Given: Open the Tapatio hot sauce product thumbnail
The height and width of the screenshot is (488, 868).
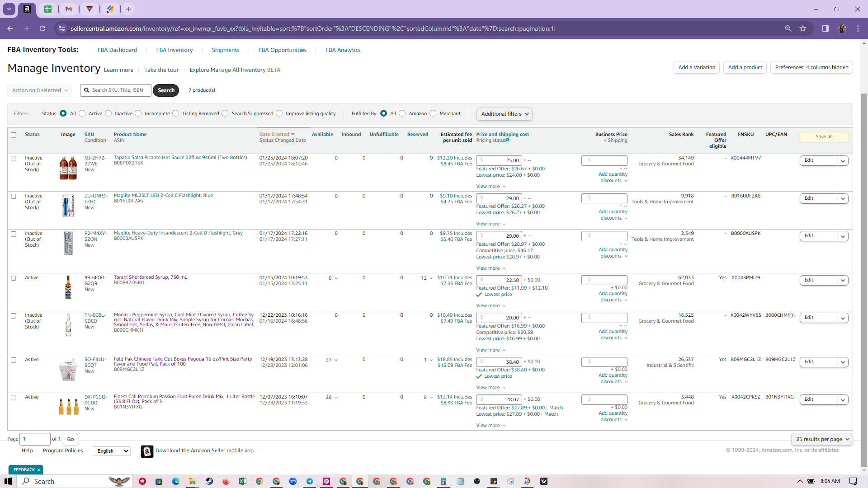Looking at the screenshot, I should point(68,168).
